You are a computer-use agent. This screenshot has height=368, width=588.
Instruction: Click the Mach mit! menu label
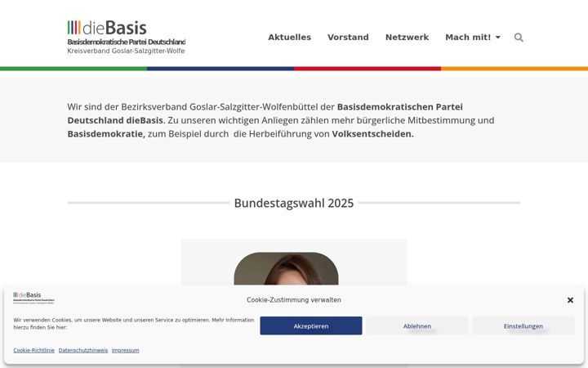click(468, 37)
